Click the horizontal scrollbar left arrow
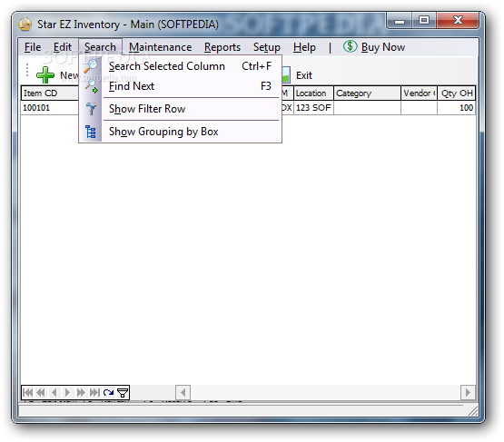 [183, 392]
